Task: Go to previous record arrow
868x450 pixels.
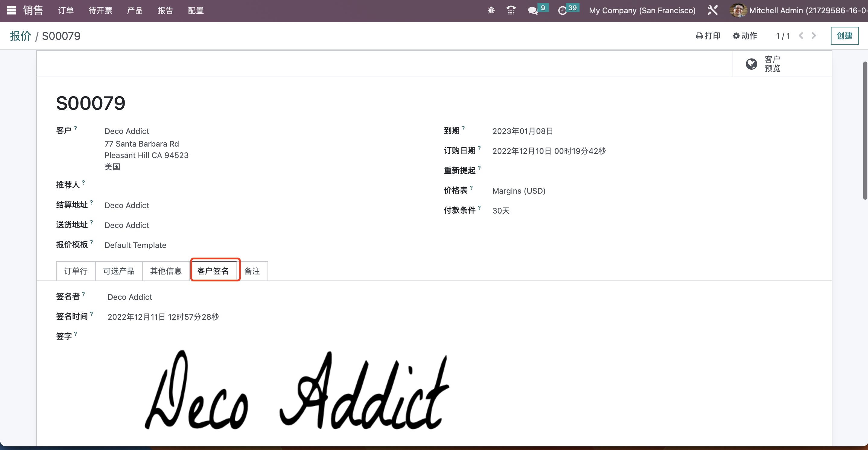Action: tap(801, 36)
